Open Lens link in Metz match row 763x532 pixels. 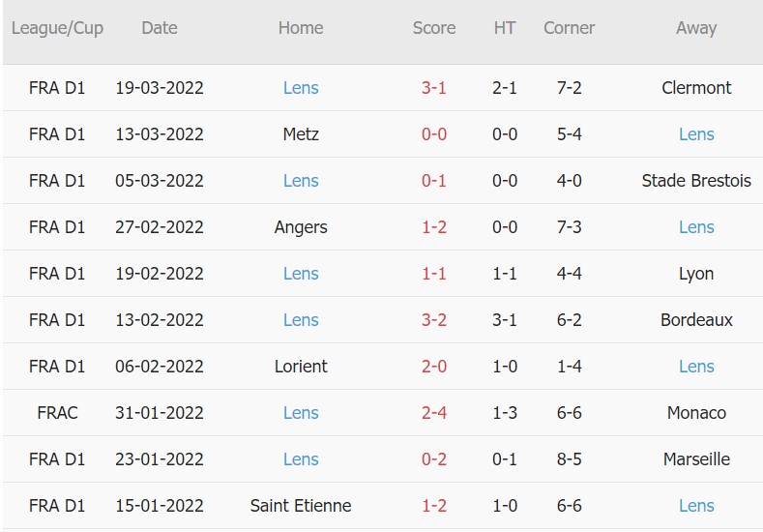[695, 134]
